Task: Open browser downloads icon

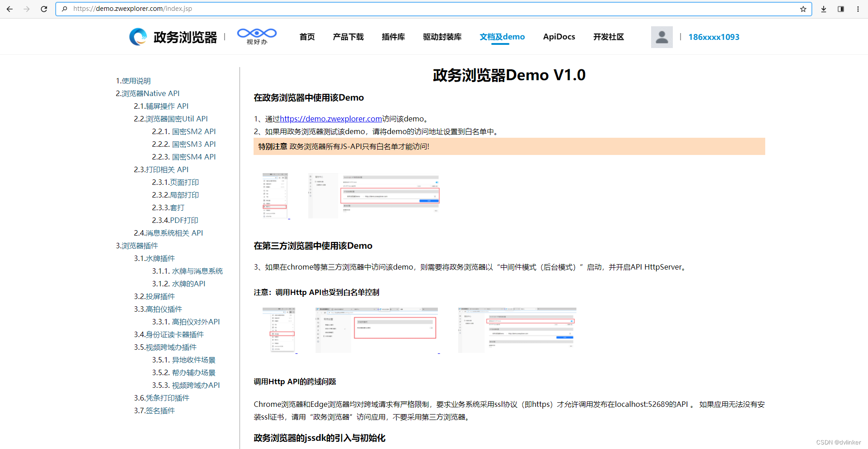Action: coord(824,9)
